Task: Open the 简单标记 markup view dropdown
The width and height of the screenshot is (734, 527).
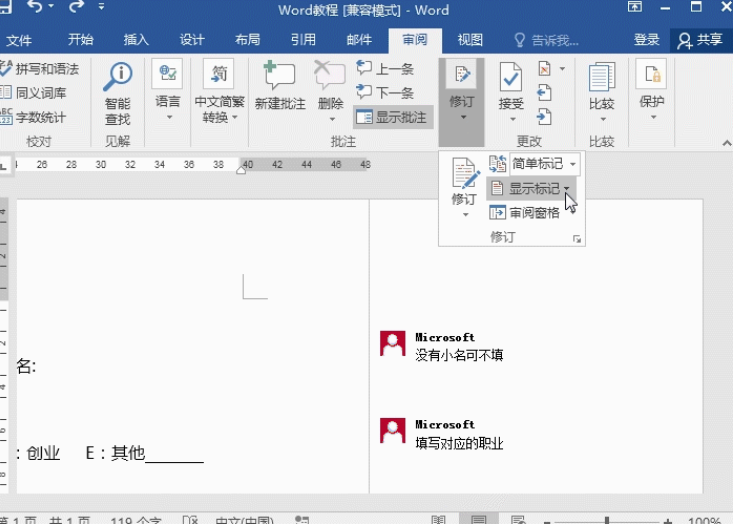Action: (x=544, y=164)
